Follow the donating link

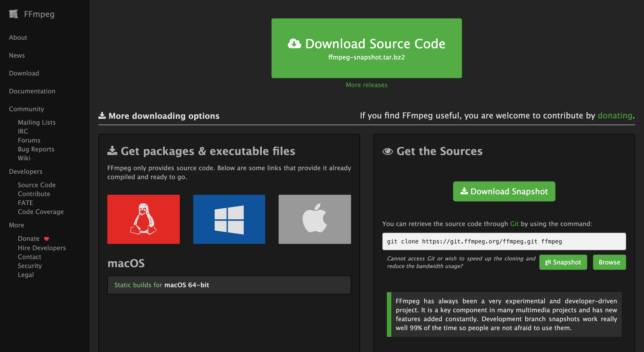click(x=615, y=116)
